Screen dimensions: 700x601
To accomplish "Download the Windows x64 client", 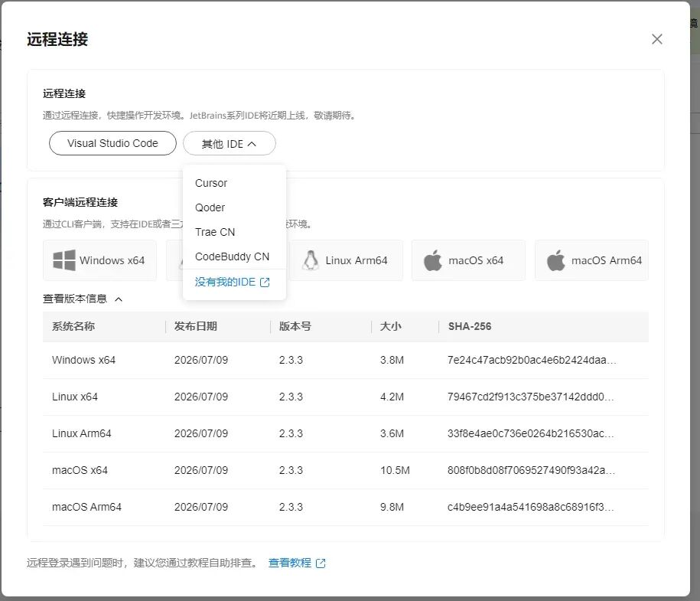I will click(x=99, y=260).
